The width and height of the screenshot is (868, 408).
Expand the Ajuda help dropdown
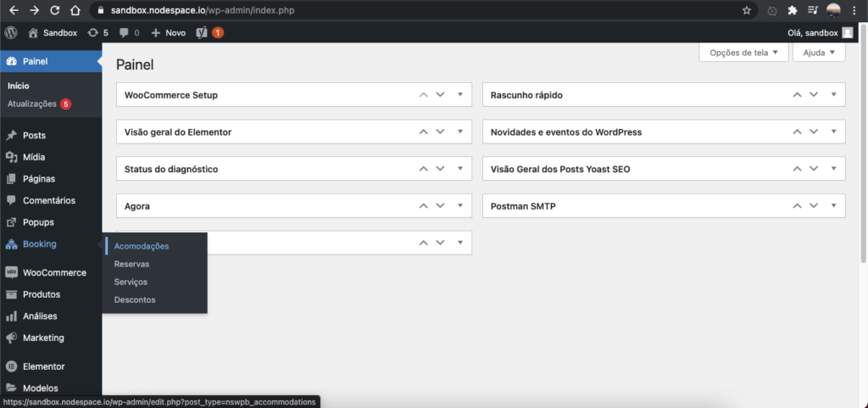click(x=819, y=53)
